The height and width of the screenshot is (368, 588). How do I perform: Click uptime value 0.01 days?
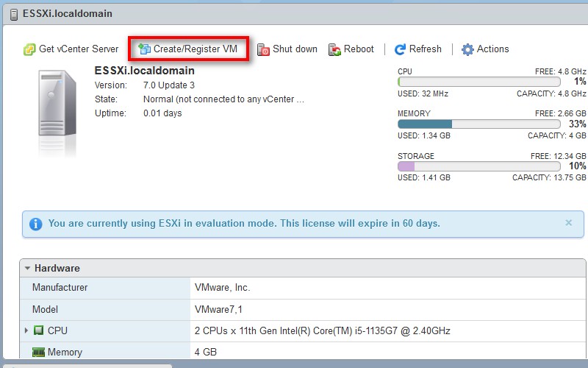click(x=162, y=113)
